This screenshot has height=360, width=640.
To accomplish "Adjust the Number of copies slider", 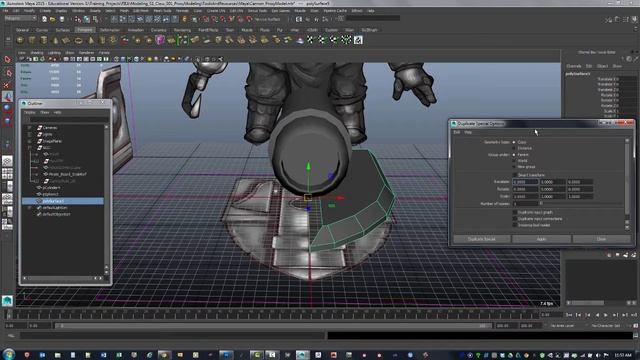I will (x=542, y=203).
